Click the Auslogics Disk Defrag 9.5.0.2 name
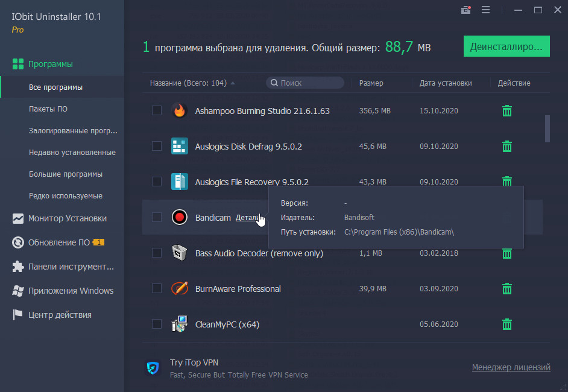This screenshot has width=568, height=392. pos(248,147)
